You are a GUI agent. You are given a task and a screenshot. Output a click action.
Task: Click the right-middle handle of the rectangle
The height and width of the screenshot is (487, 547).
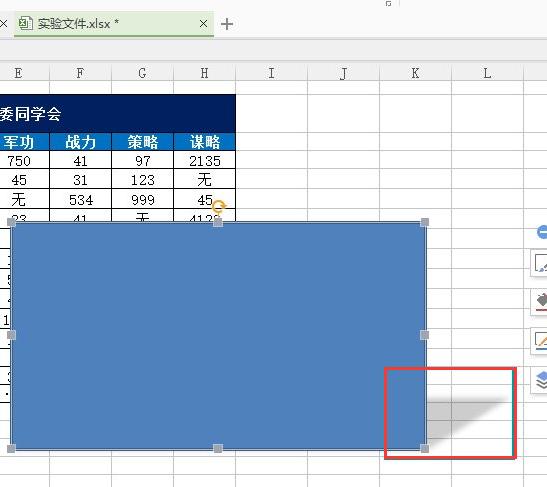pos(425,335)
